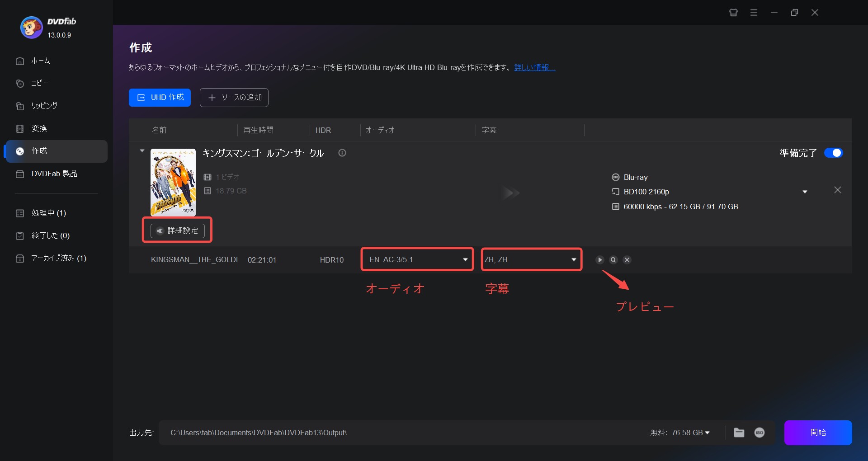Click the オーディオ column header
Viewport: 868px width, 461px height.
(380, 130)
